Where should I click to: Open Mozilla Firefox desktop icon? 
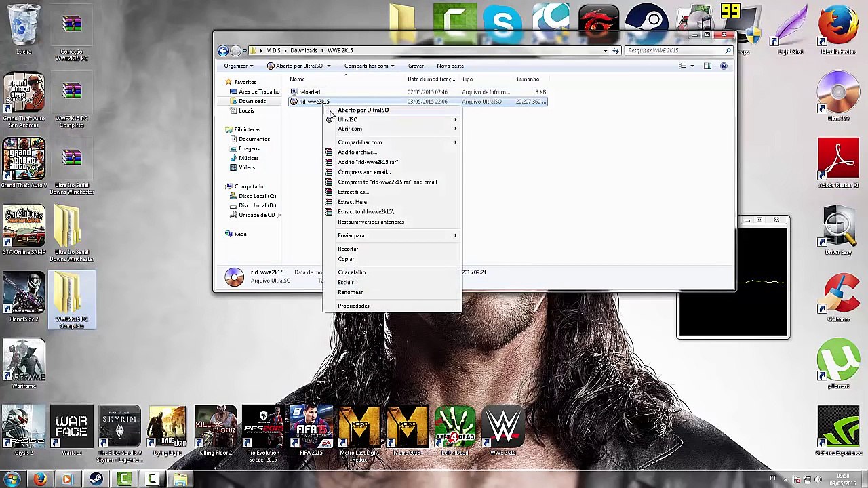[838, 30]
